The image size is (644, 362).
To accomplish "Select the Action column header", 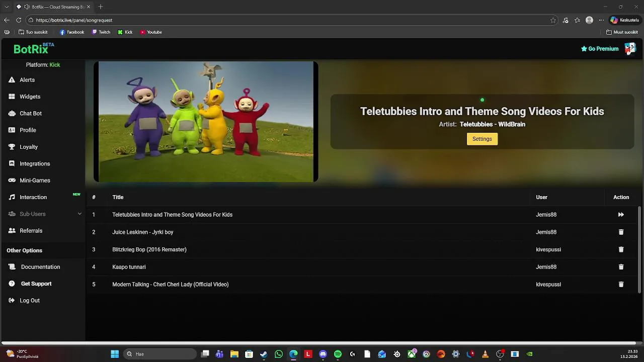I will [621, 198].
